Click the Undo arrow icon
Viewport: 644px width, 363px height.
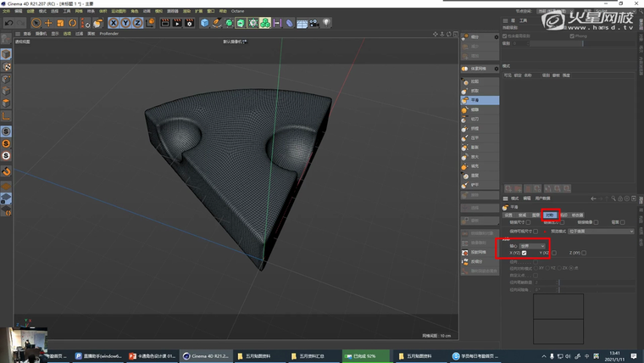point(8,23)
